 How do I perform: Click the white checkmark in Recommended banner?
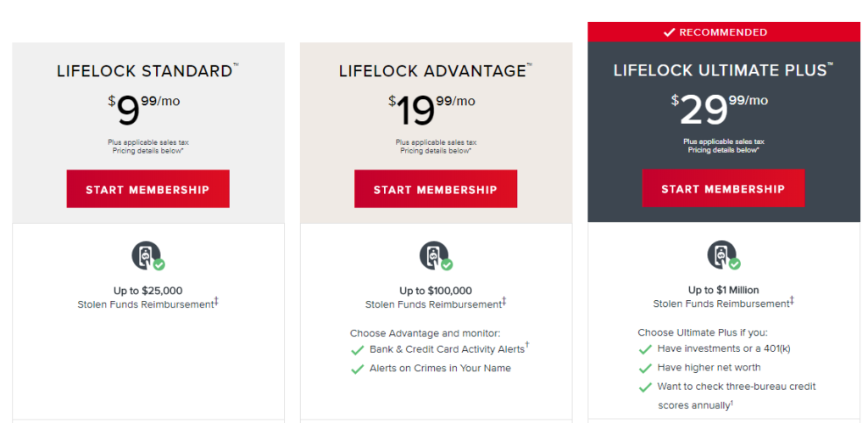click(669, 32)
